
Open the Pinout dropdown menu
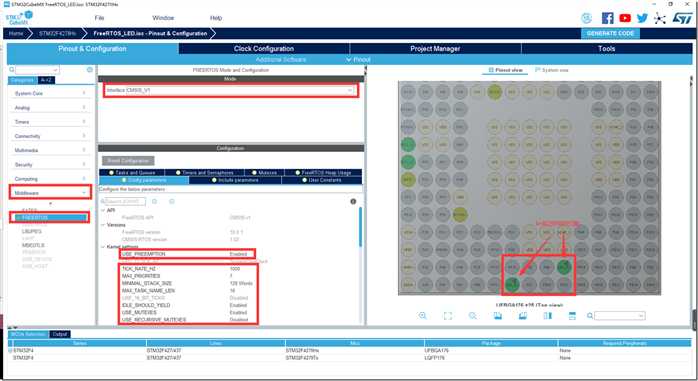pos(358,60)
